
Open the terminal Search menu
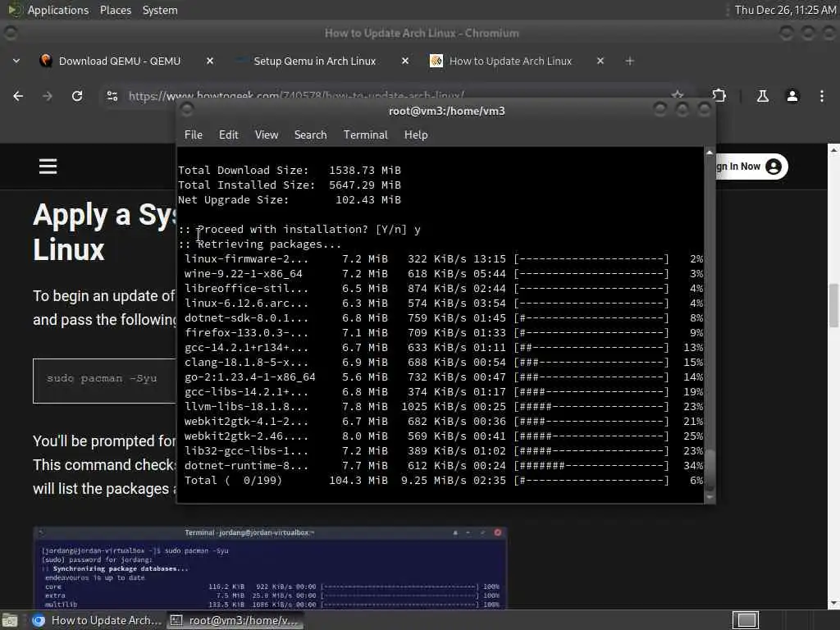tap(310, 135)
